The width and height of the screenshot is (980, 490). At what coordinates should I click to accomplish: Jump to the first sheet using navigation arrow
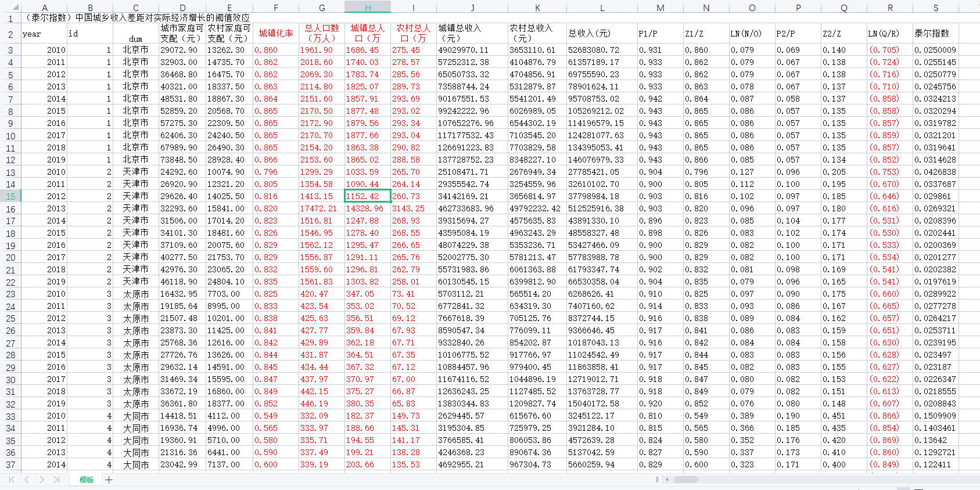(x=12, y=480)
